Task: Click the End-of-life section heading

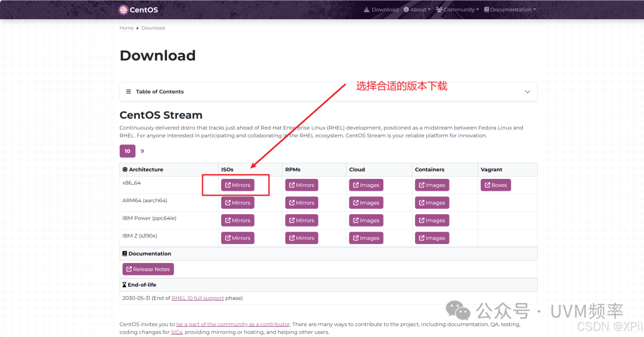Action: coord(139,285)
